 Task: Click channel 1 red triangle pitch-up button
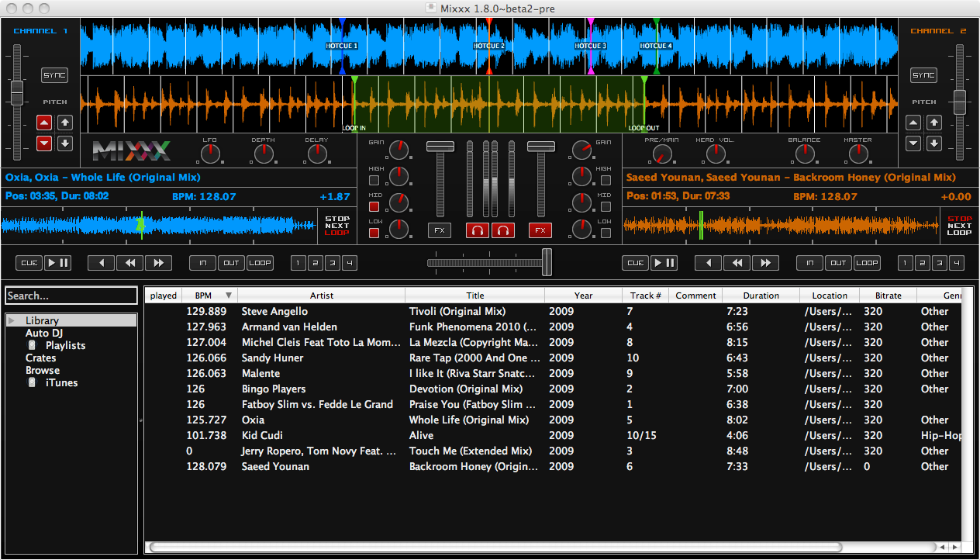click(x=44, y=123)
